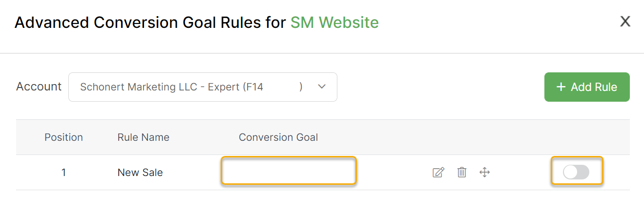Click the blank header cell above action icons
The image size is (644, 221).
tap(461, 137)
